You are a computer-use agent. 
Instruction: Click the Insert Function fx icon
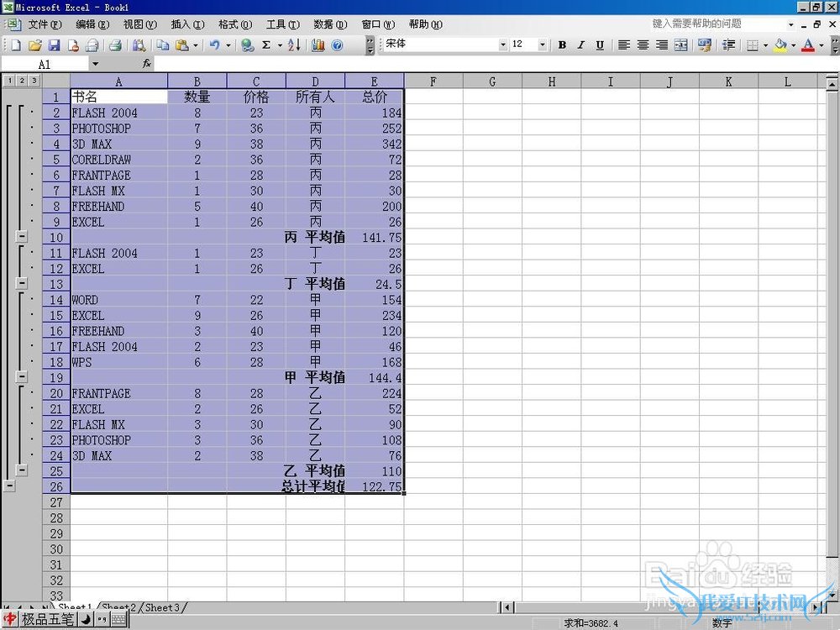coord(146,64)
